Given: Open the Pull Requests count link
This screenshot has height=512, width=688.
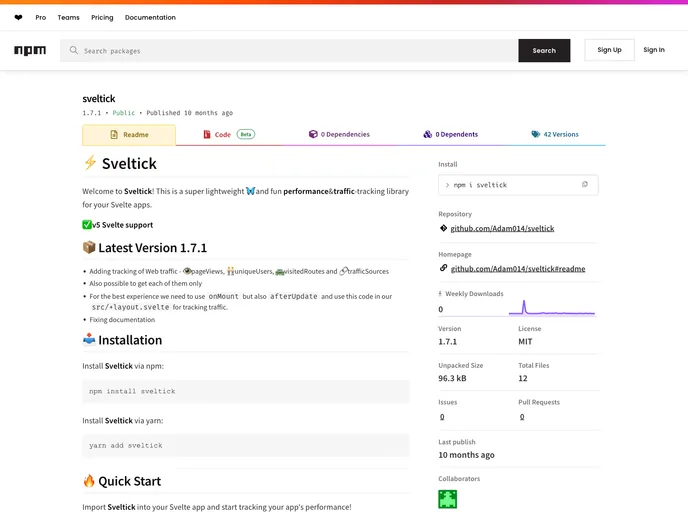Looking at the screenshot, I should click(522, 416).
